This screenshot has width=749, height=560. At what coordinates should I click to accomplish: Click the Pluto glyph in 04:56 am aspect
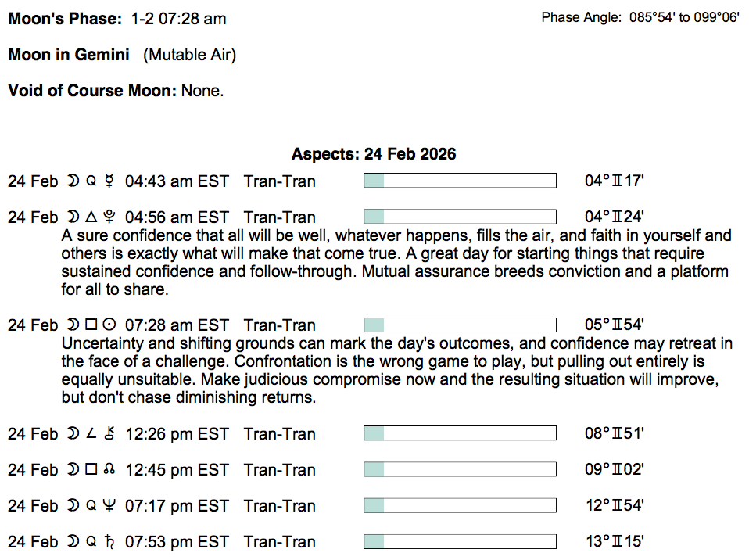[x=110, y=217]
